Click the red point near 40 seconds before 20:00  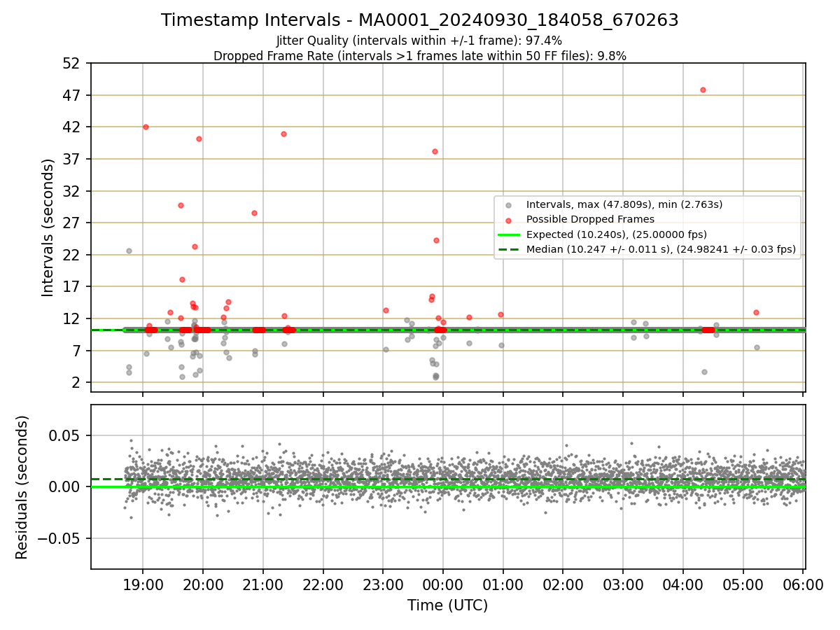click(x=199, y=139)
